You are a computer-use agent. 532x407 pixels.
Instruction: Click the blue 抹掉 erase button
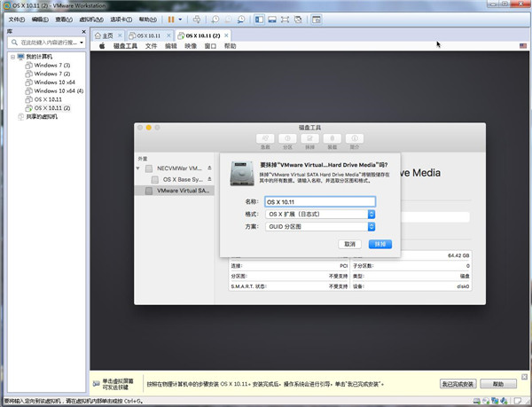pos(380,244)
